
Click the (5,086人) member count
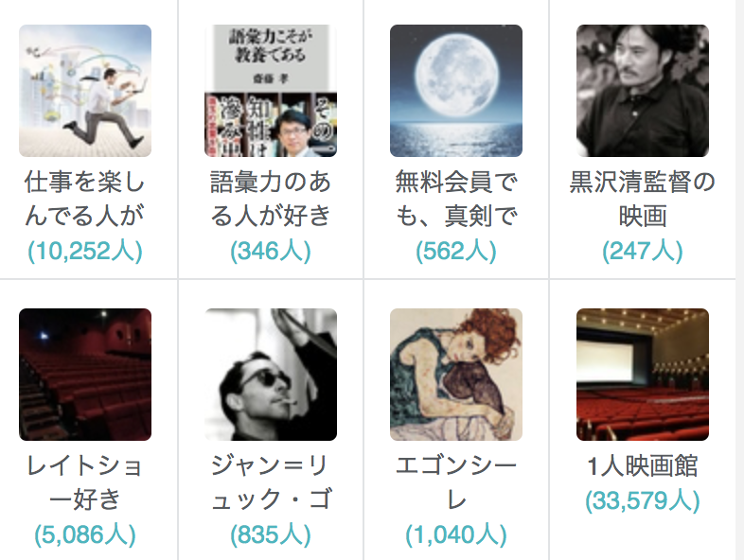click(85, 534)
